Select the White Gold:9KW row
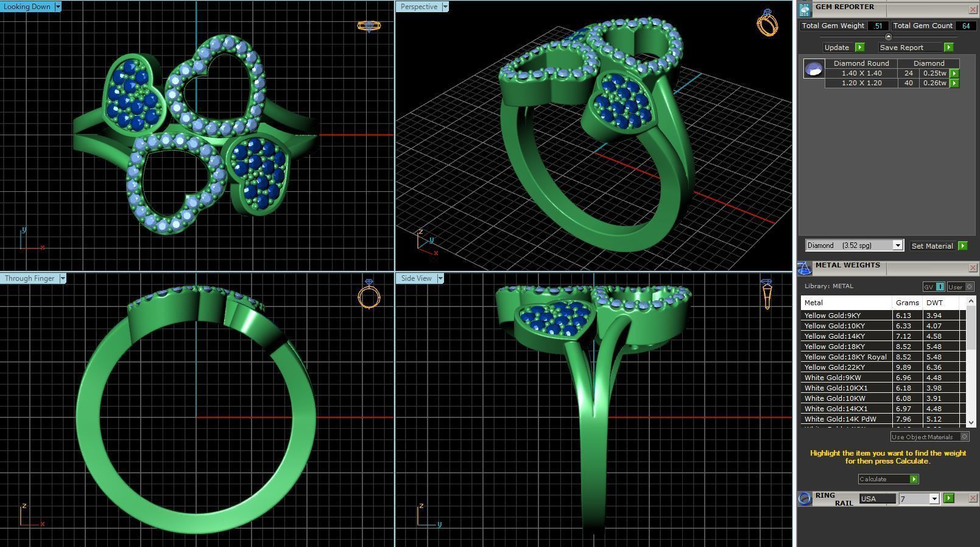Viewport: 980px width, 547px height. pyautogui.click(x=883, y=378)
